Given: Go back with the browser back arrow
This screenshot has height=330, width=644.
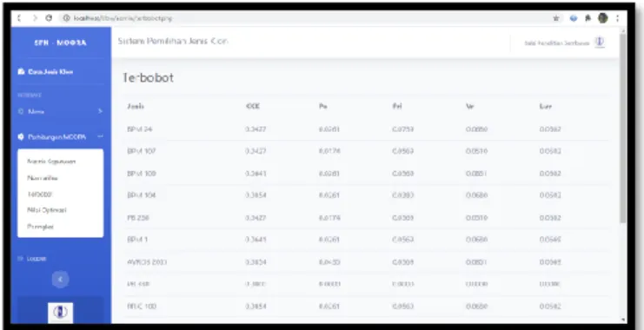Looking at the screenshot, I should 19,18.
